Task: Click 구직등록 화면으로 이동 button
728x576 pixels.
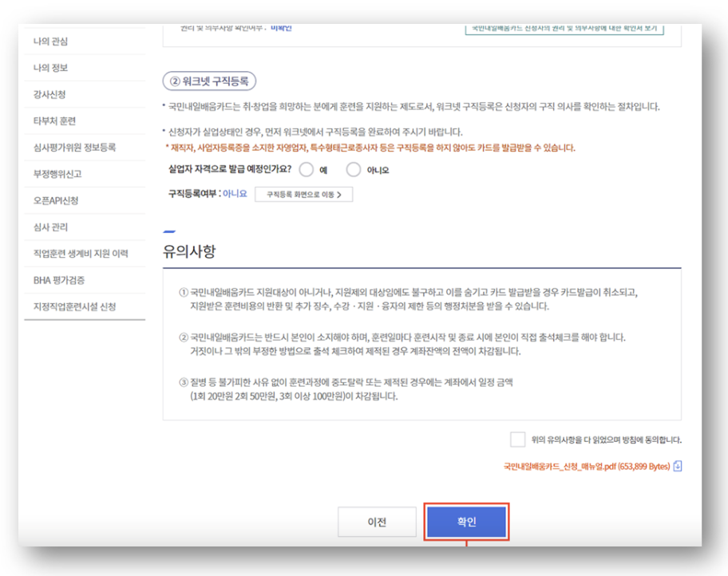Action: (x=303, y=194)
